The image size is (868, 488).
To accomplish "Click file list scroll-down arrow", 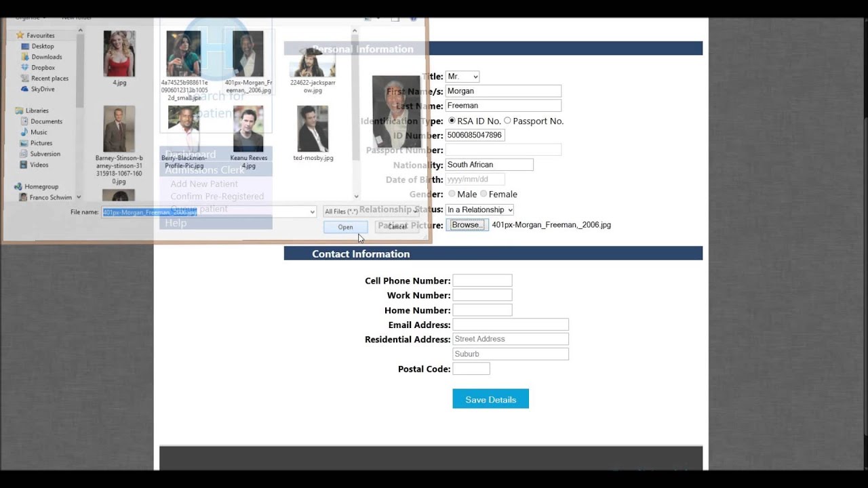I will [x=355, y=197].
